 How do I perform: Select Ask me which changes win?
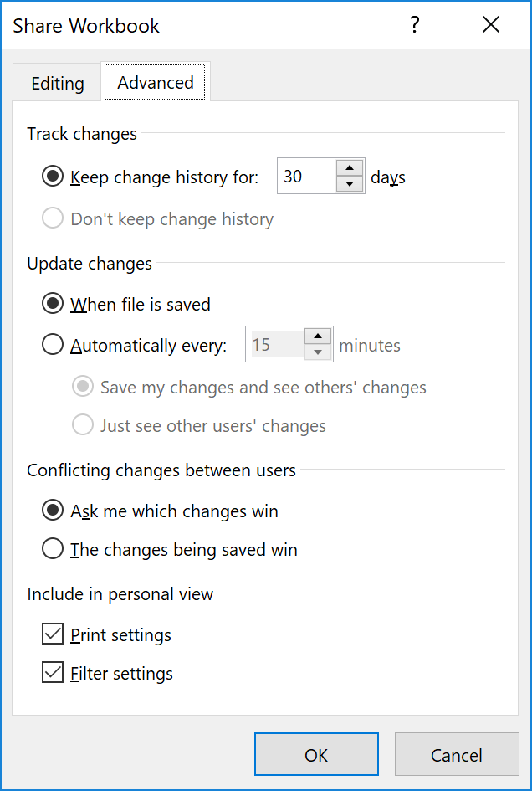pyautogui.click(x=53, y=511)
